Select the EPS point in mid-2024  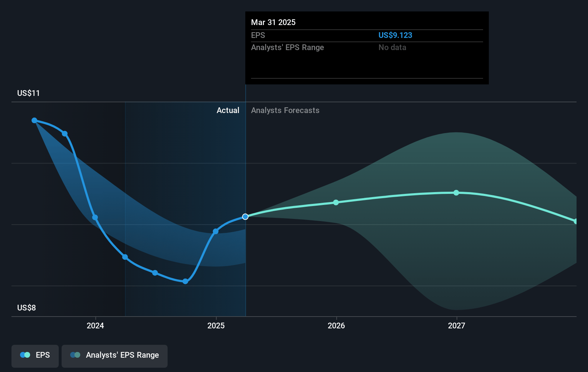(155, 273)
